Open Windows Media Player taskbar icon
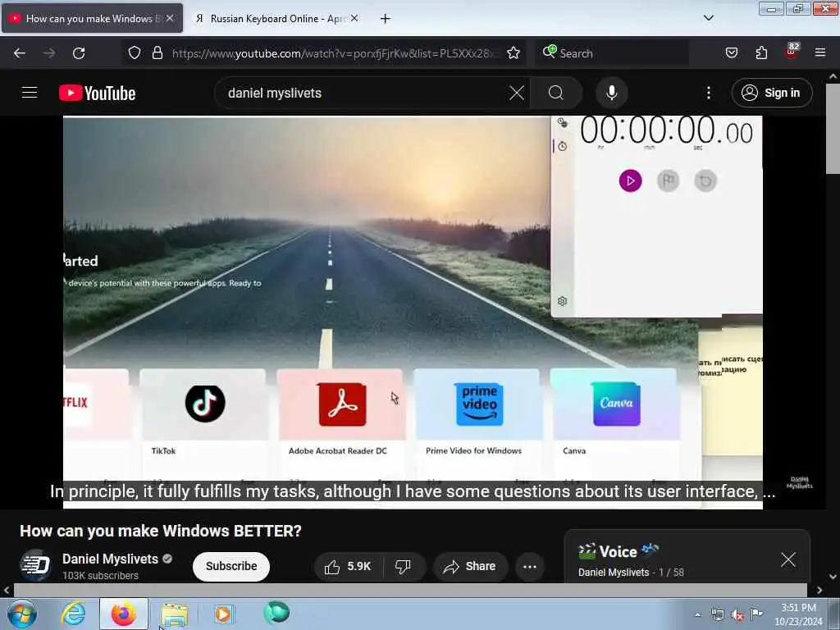Image resolution: width=840 pixels, height=630 pixels. (223, 614)
